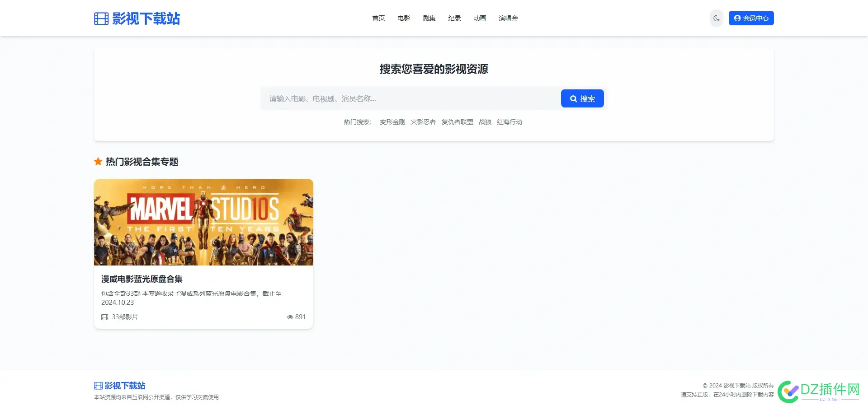The width and height of the screenshot is (868, 410).
Task: Open the 纪录 nav item
Action: (454, 18)
